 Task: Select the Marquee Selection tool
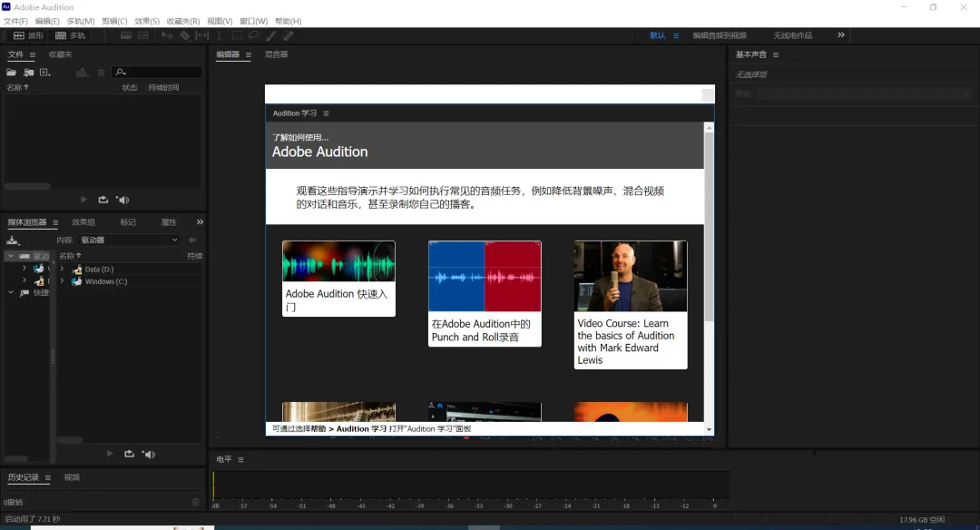237,35
